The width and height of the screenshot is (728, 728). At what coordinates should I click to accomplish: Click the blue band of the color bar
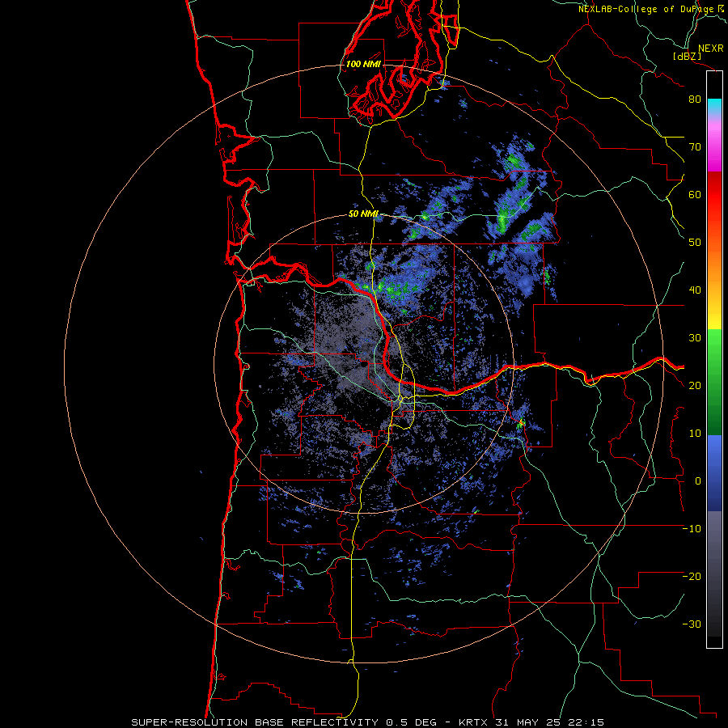tap(714, 472)
